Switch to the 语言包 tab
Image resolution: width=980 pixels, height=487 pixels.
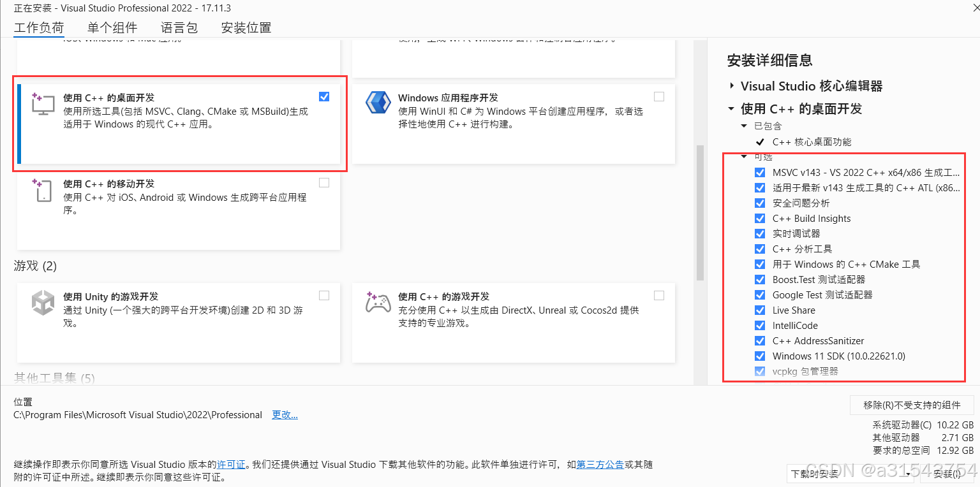(x=179, y=28)
